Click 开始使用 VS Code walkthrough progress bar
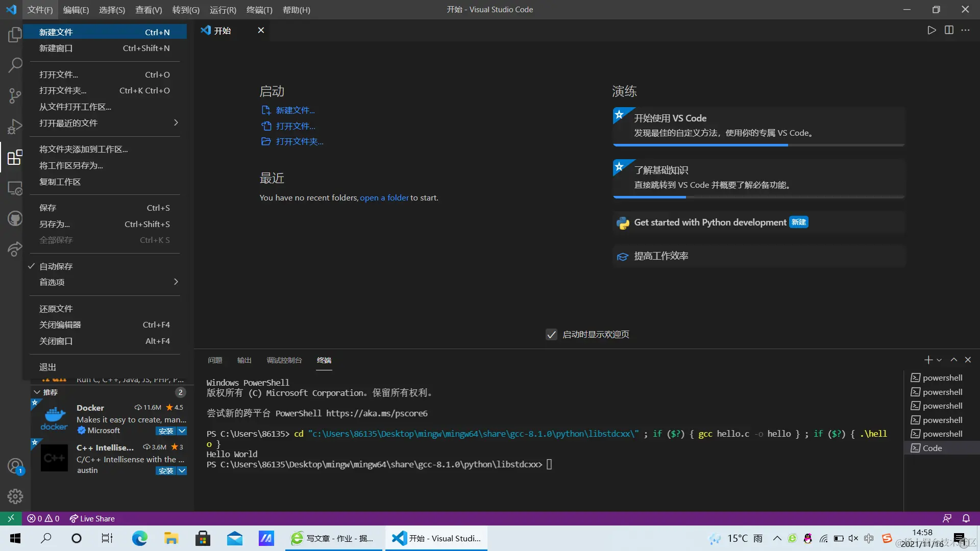 click(758, 145)
